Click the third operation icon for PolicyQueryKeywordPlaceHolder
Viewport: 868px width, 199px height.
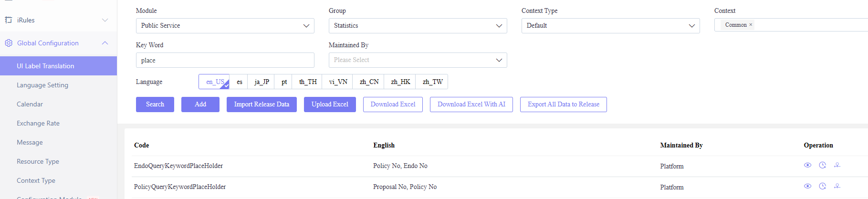click(x=837, y=186)
